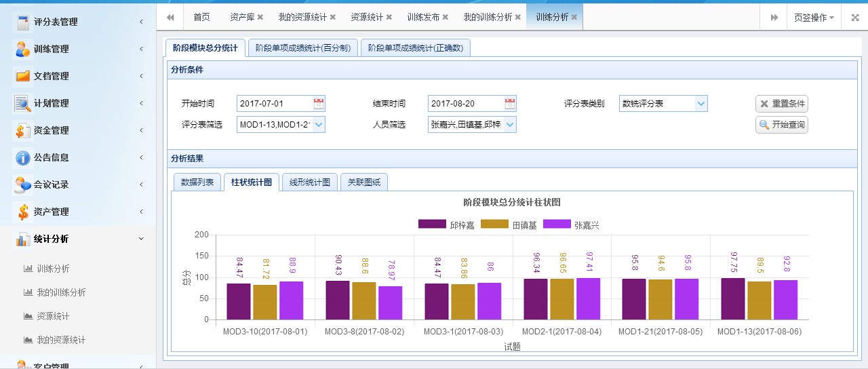
Task: Collapse the 统计分析 menu chevron
Action: (141, 239)
